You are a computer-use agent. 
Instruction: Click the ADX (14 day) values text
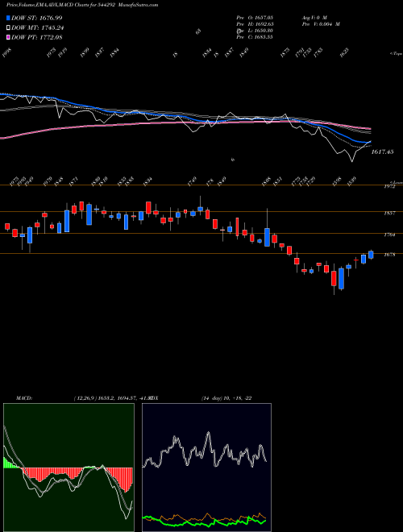pos(226,398)
